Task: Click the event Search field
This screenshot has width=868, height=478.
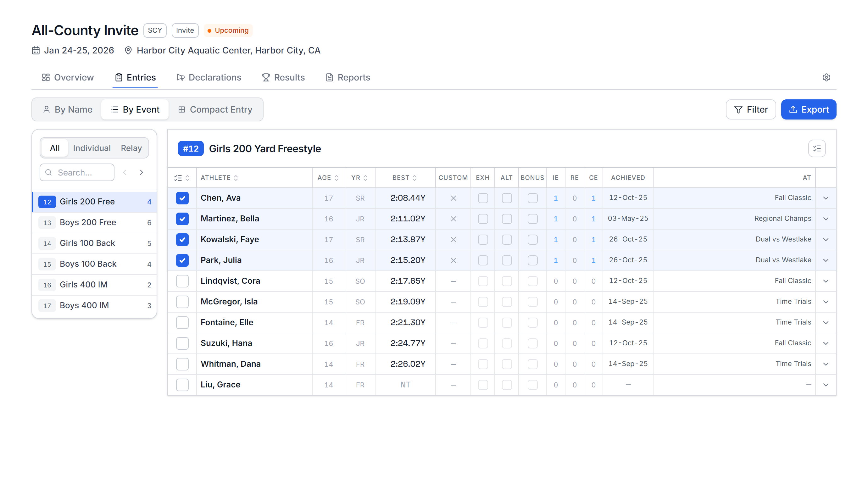Action: (x=77, y=172)
